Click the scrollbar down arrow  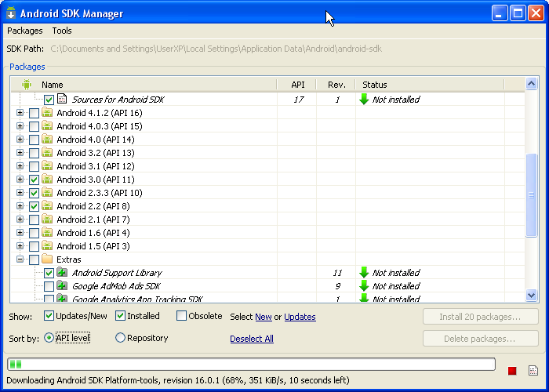click(531, 295)
